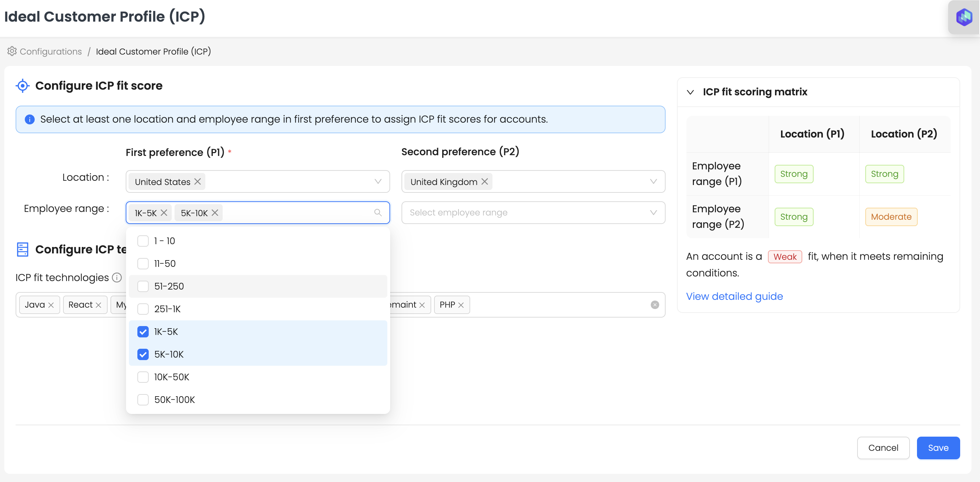Remove United States location tag
980x482 pixels.
pos(198,181)
